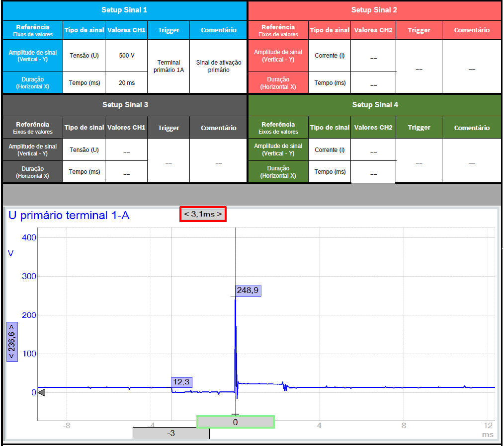Select the 3,1ms time difference label
Image resolution: width=504 pixels, height=446 pixels.
click(203, 214)
